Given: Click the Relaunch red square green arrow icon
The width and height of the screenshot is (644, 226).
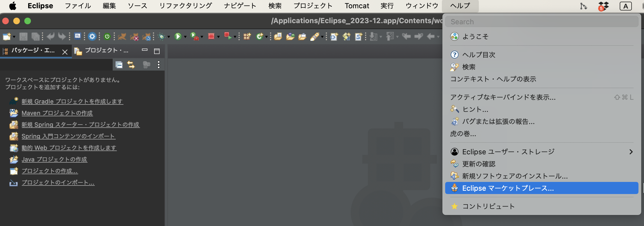Looking at the screenshot, I should pos(228,36).
